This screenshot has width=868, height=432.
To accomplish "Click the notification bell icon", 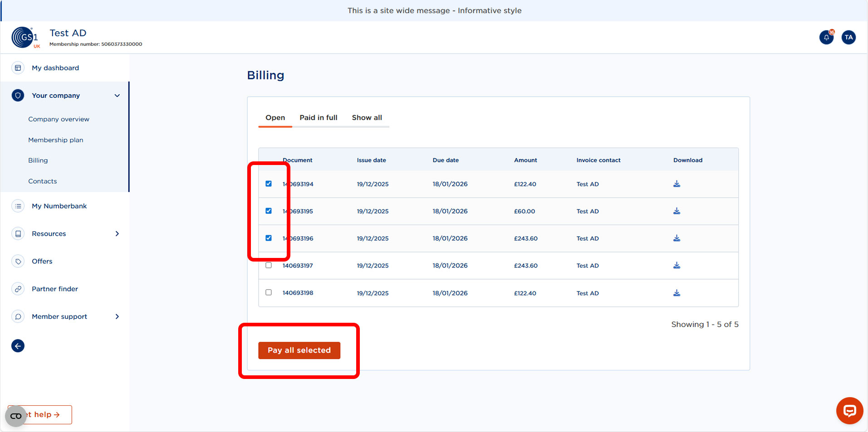I will (826, 37).
